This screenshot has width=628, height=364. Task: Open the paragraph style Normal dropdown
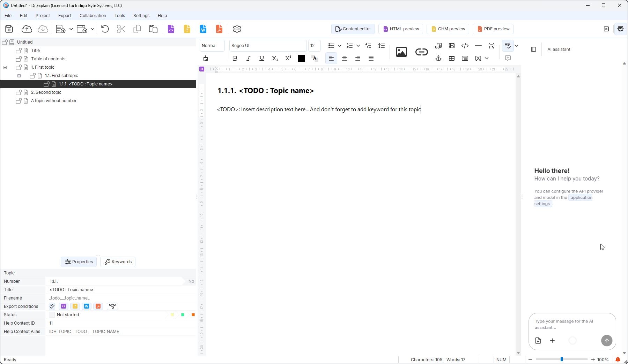point(212,46)
